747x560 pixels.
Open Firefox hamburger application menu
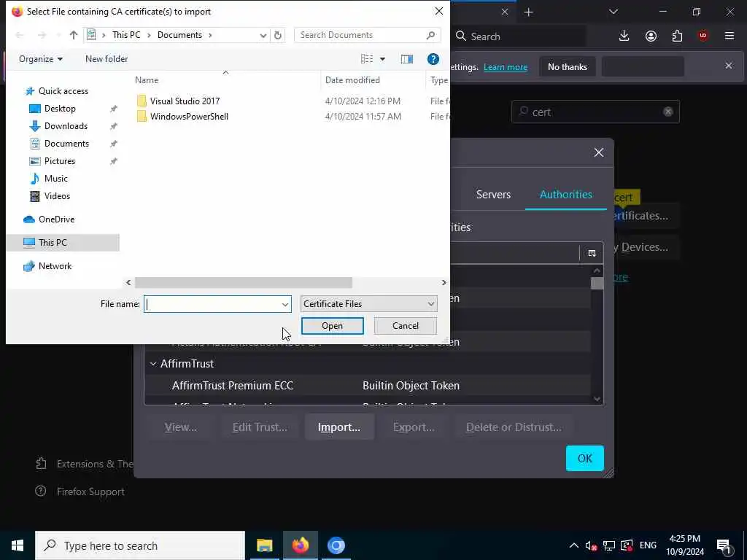coord(729,36)
